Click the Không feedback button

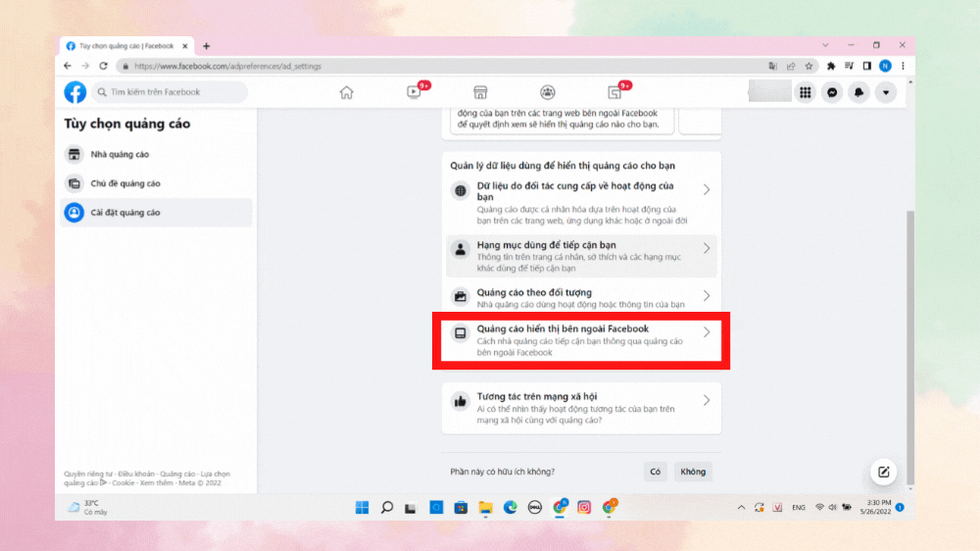[693, 472]
